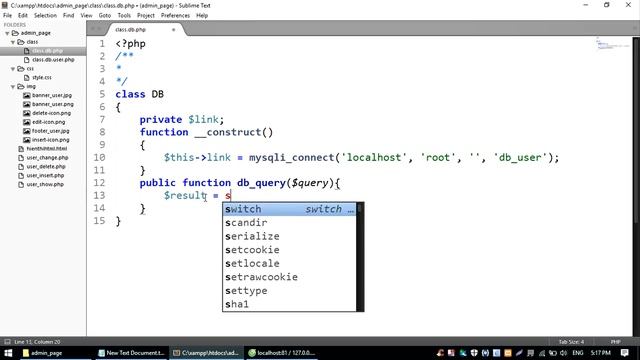Open the Edit menu

click(x=23, y=16)
